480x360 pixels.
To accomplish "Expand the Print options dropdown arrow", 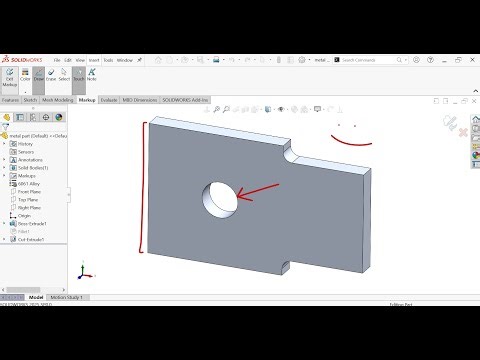I will 223,60.
